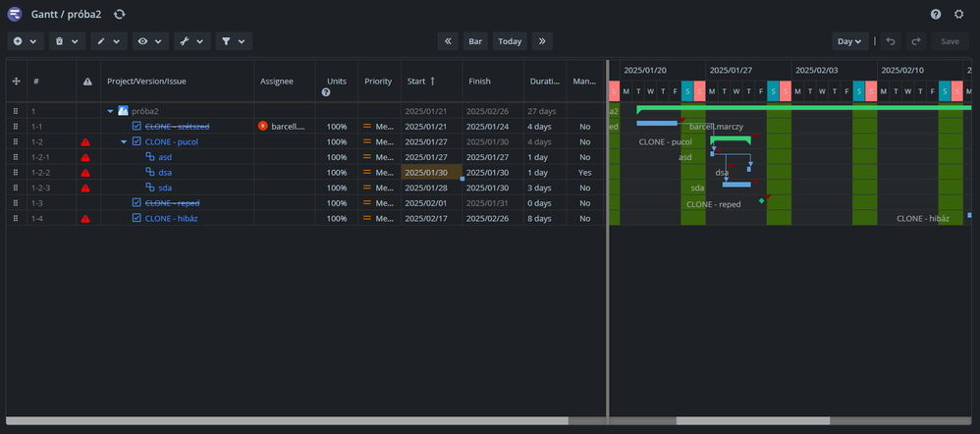Click the Today button

click(510, 41)
